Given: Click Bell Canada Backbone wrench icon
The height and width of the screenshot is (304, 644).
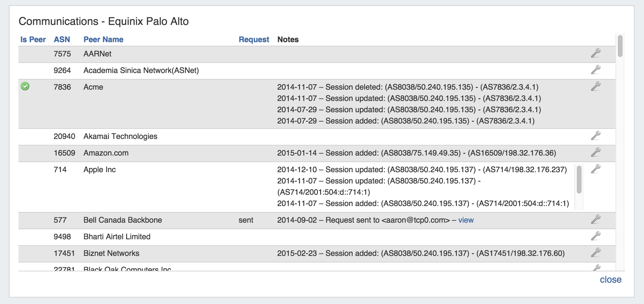Looking at the screenshot, I should [x=596, y=220].
